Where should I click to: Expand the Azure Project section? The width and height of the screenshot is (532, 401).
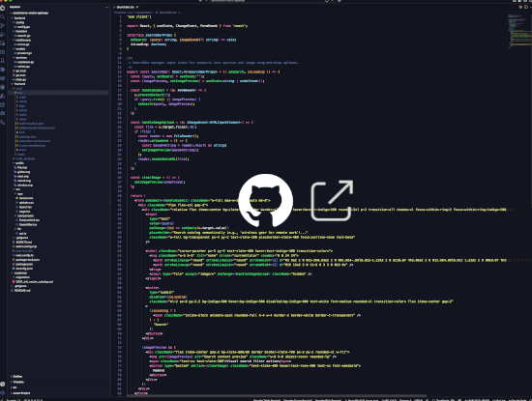coord(20,393)
